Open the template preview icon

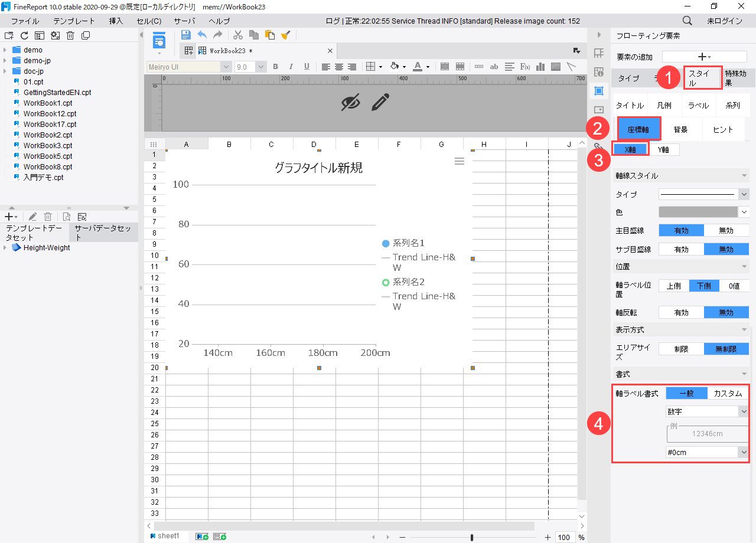tap(159, 41)
